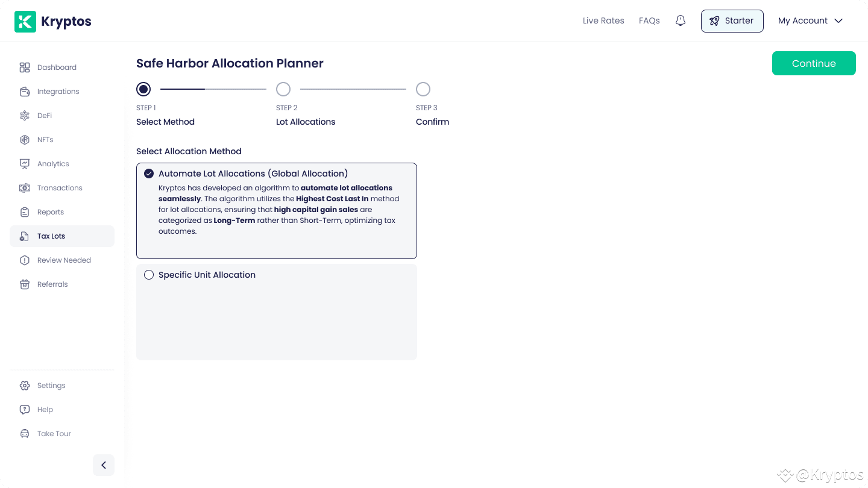Click the DeFi sidebar icon
The image size is (868, 488).
pyautogui.click(x=25, y=116)
